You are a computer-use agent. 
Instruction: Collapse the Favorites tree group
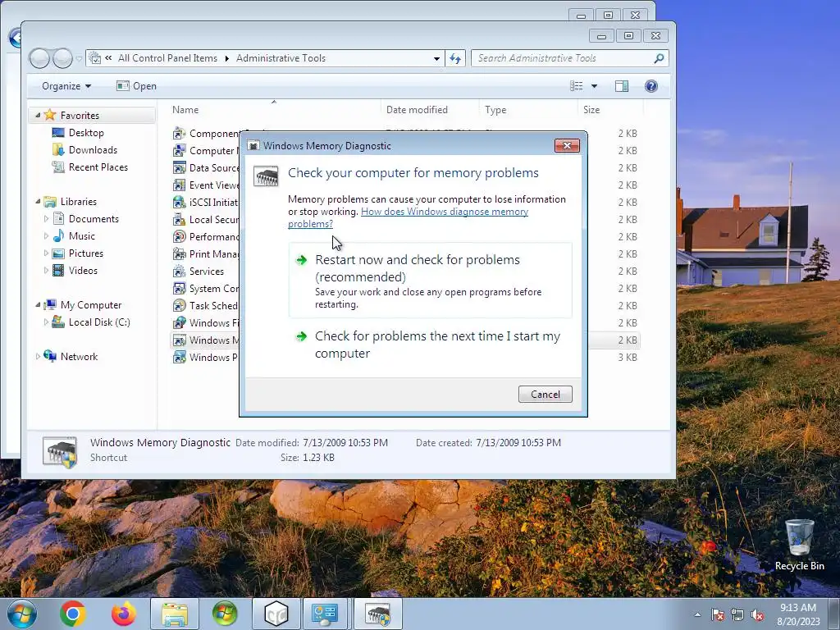[38, 115]
